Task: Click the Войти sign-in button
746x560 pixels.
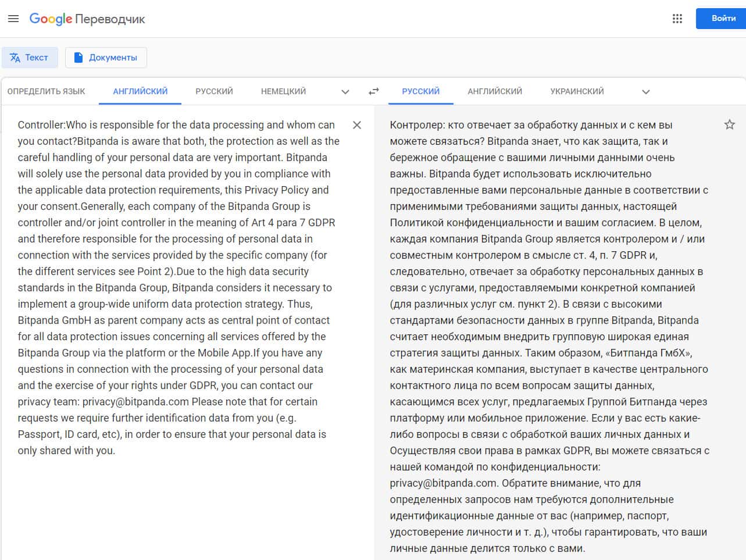Action: 721,19
